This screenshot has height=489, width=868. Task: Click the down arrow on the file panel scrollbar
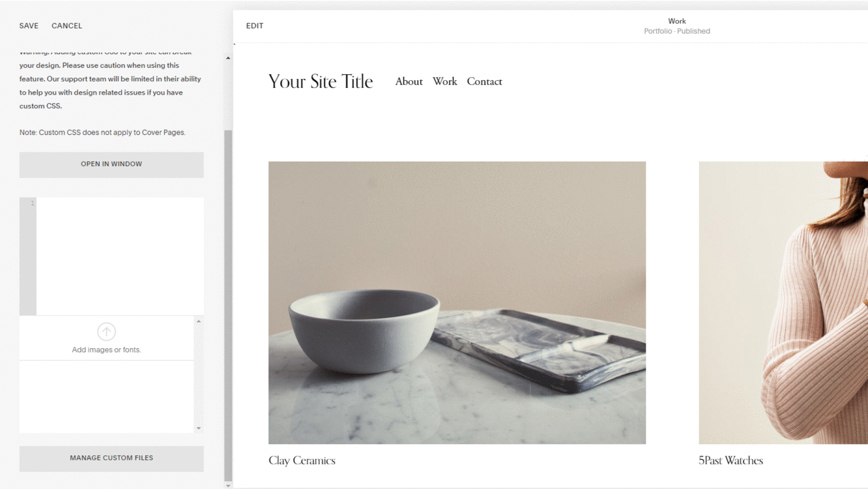pyautogui.click(x=197, y=428)
